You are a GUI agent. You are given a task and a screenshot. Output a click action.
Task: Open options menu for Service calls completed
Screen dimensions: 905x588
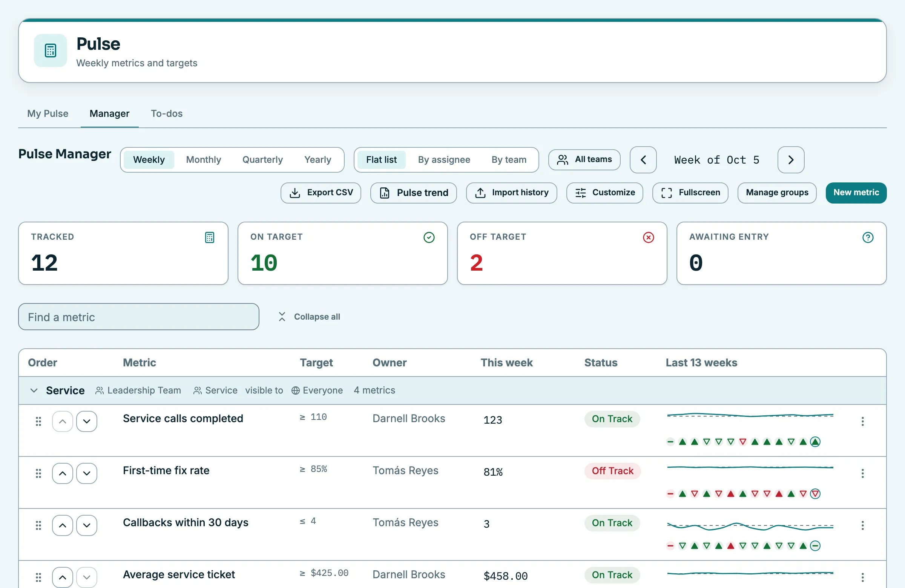(x=862, y=421)
